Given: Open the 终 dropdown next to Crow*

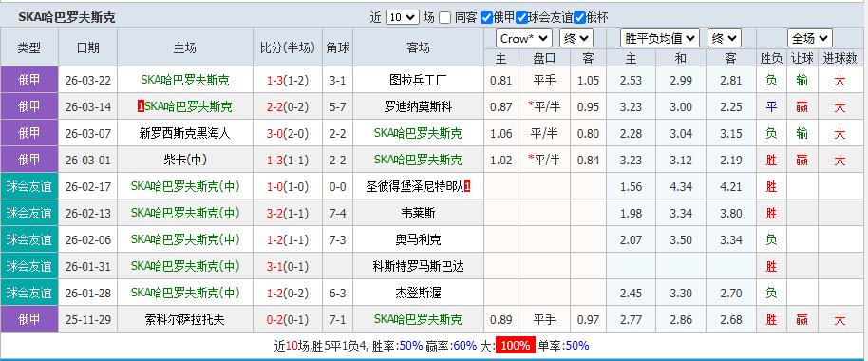Looking at the screenshot, I should coord(576,38).
